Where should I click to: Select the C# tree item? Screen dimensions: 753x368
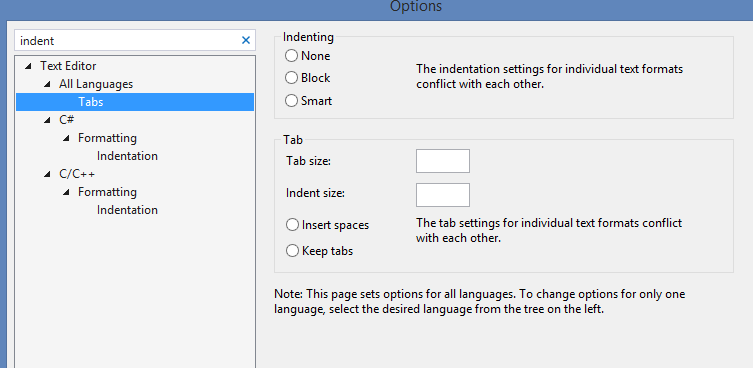[x=67, y=120]
